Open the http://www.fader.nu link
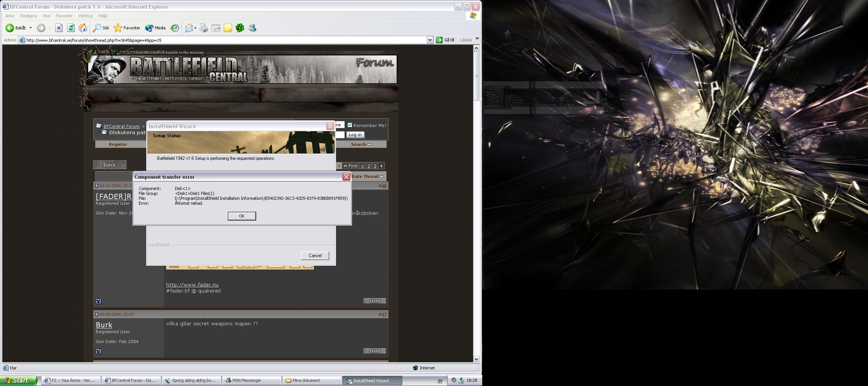The height and width of the screenshot is (386, 868). coord(192,285)
